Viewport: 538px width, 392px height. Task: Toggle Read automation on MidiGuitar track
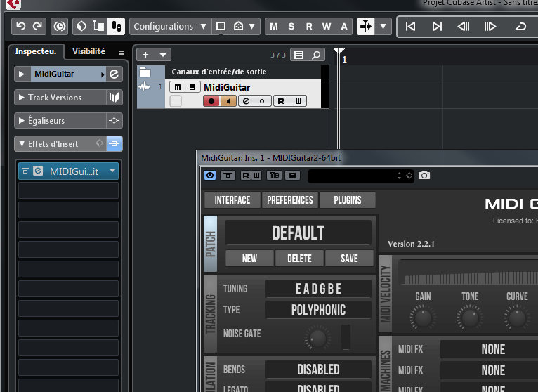(281, 101)
